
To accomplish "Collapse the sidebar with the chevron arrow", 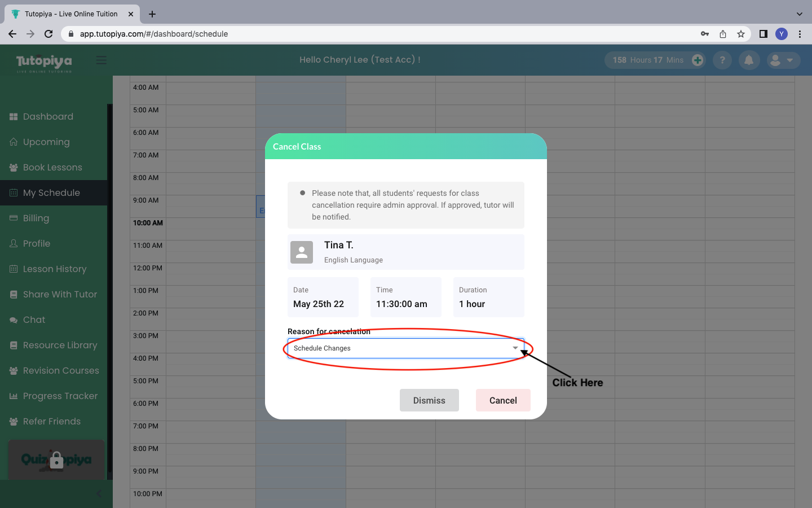I will point(99,494).
